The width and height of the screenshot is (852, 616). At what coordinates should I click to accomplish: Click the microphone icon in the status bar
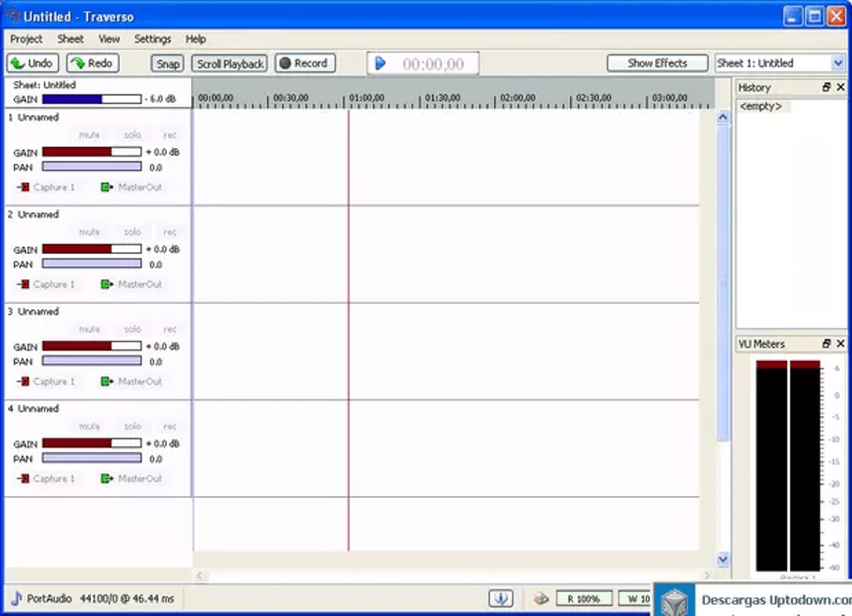tap(501, 597)
